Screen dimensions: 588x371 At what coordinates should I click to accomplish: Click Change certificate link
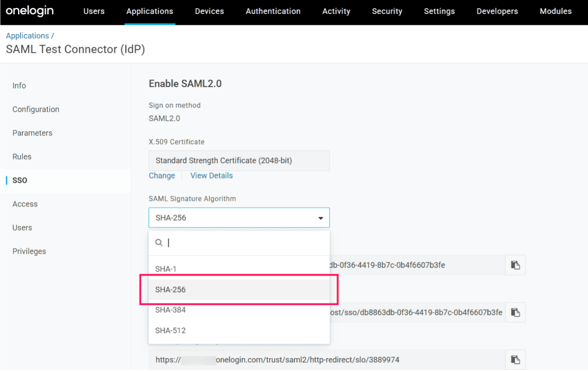click(162, 176)
